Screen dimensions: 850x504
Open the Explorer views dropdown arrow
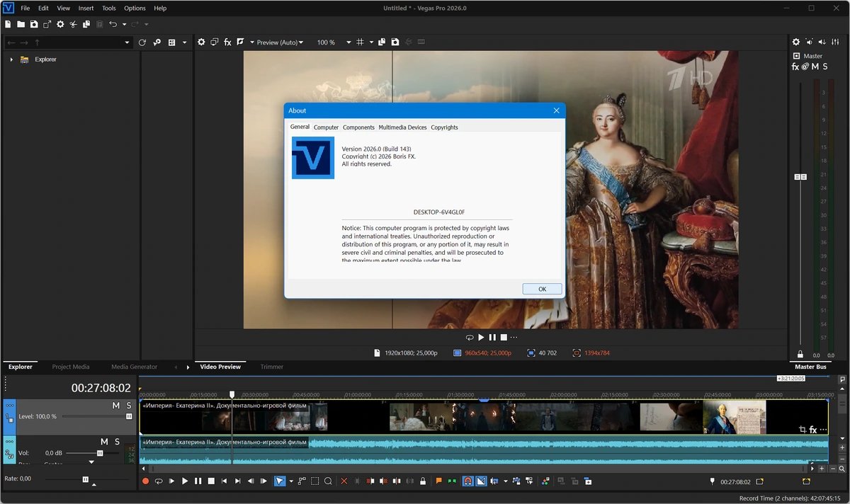[x=184, y=42]
